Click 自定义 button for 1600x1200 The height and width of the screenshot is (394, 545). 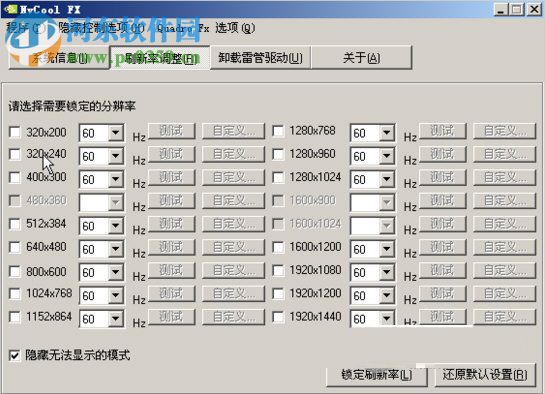click(x=504, y=247)
